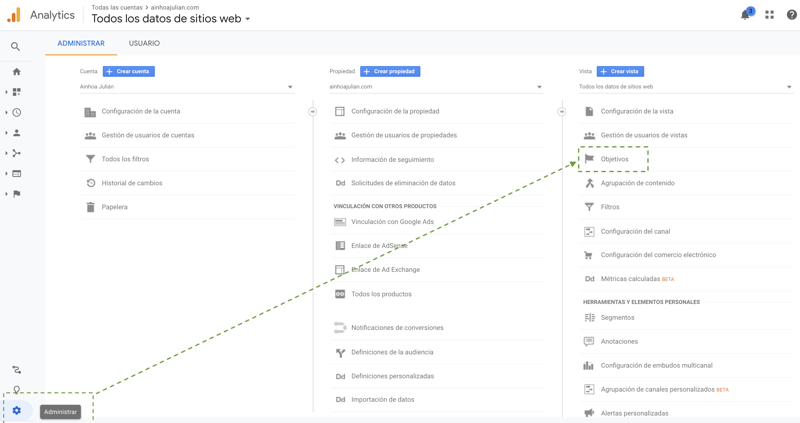The height and width of the screenshot is (423, 800).
Task: Open Información de seguimiento link
Action: (392, 160)
